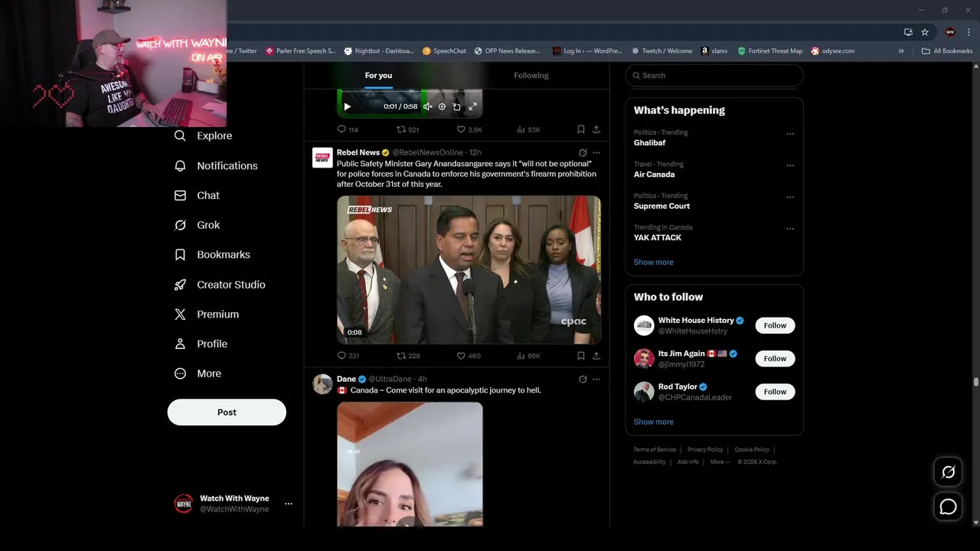This screenshot has height=551, width=980.
Task: Bookmark this page with star icon
Action: click(x=925, y=32)
